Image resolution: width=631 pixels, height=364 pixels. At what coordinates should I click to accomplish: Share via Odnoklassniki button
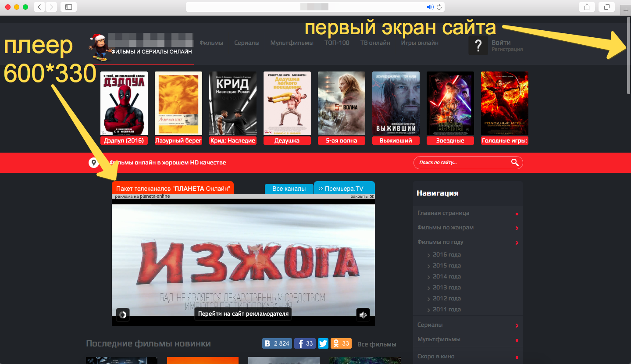point(341,343)
